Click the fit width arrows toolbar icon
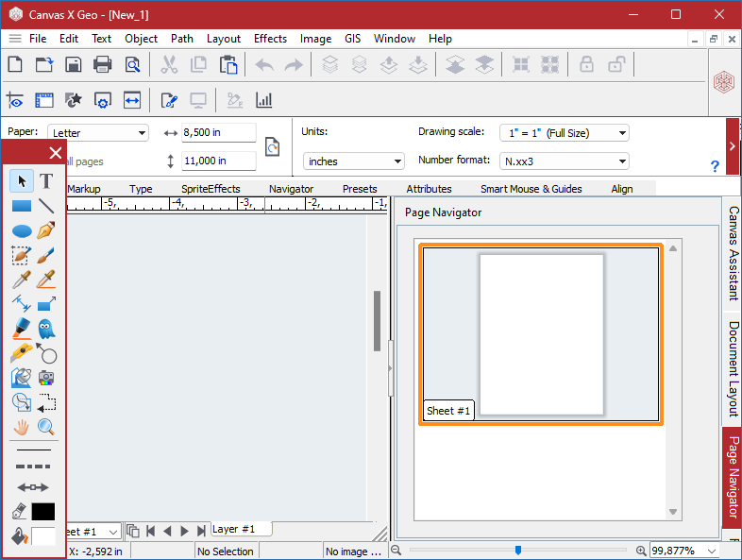742x560 pixels. click(x=132, y=100)
